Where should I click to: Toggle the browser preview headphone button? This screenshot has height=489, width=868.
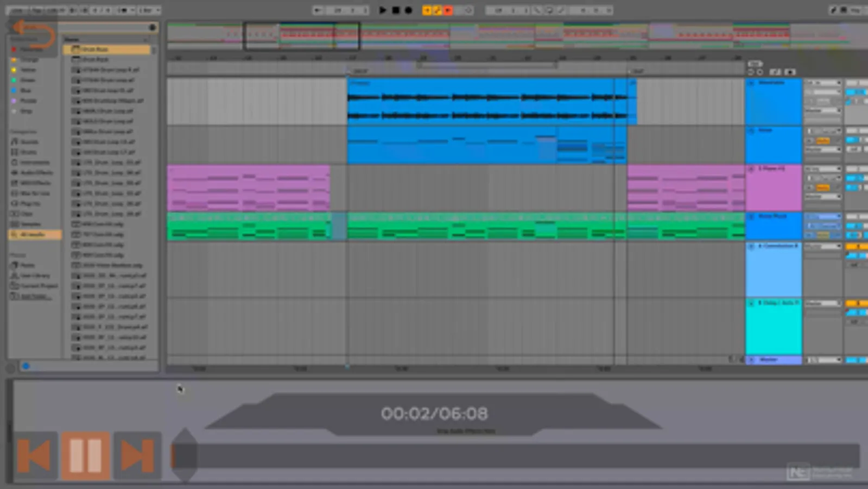pos(26,366)
